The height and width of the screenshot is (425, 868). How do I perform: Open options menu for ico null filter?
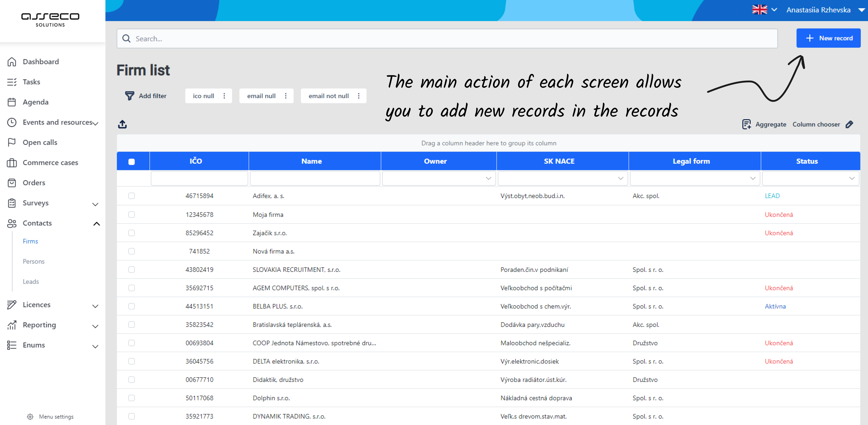224,96
